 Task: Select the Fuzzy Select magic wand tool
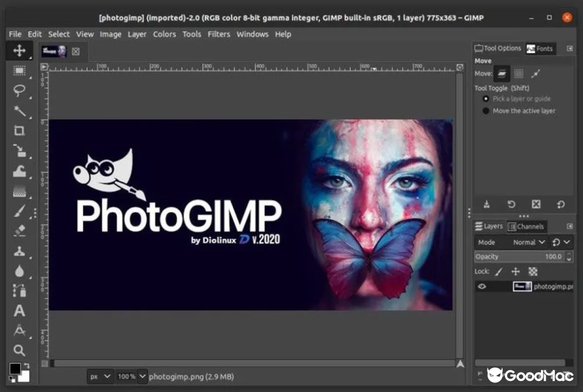(x=19, y=111)
